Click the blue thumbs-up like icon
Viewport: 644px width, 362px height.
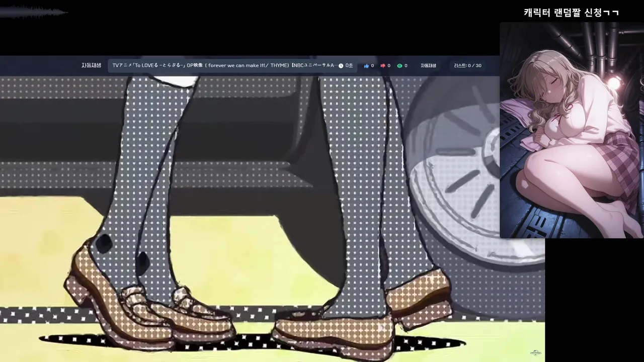[x=366, y=66]
